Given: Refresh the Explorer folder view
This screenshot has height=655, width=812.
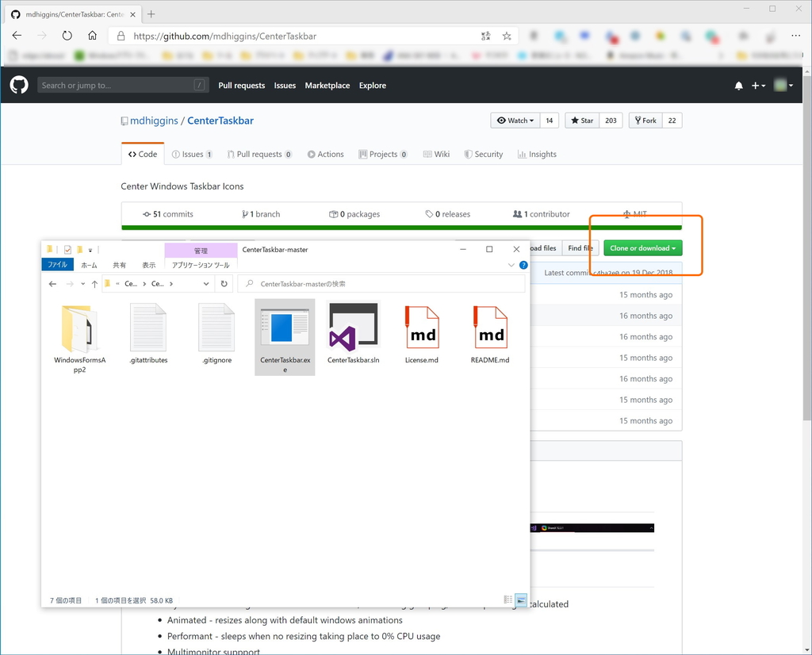Looking at the screenshot, I should [224, 284].
